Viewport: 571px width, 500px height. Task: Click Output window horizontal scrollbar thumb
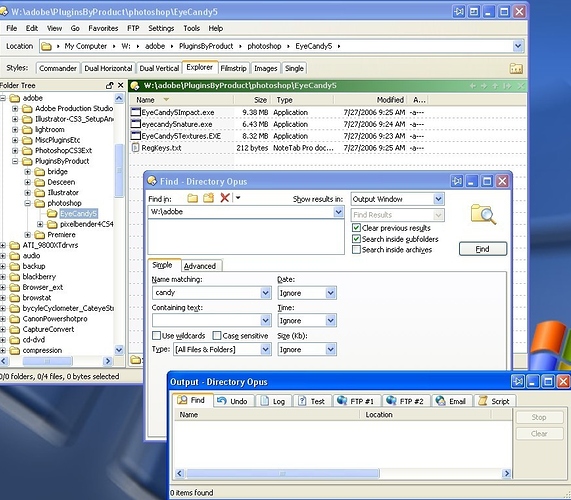click(283, 473)
